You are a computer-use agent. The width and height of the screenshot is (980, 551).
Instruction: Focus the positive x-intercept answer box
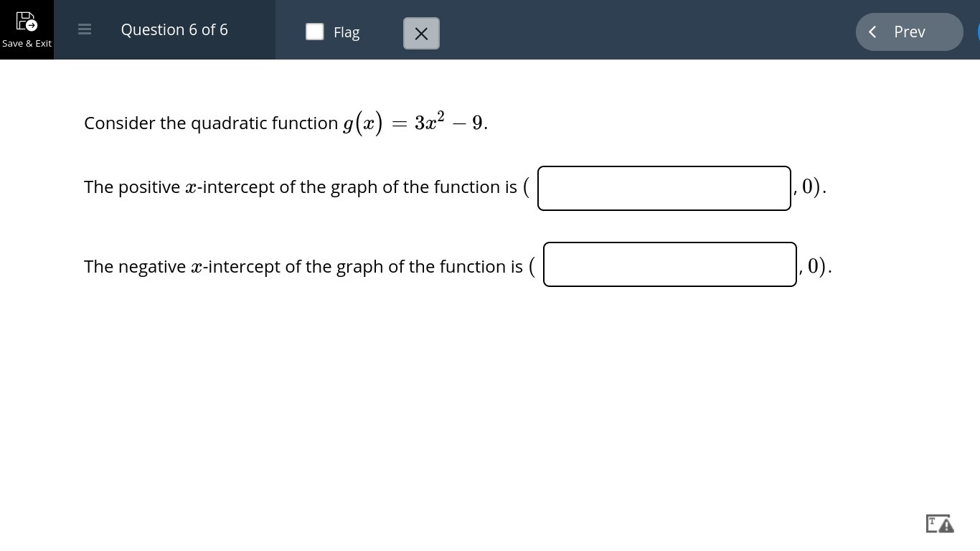664,188
